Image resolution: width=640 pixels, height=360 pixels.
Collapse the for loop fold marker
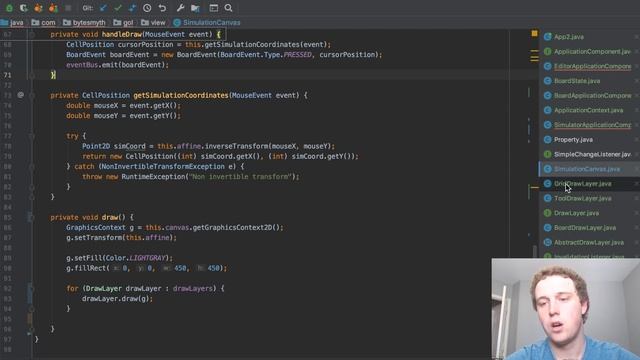click(x=31, y=289)
